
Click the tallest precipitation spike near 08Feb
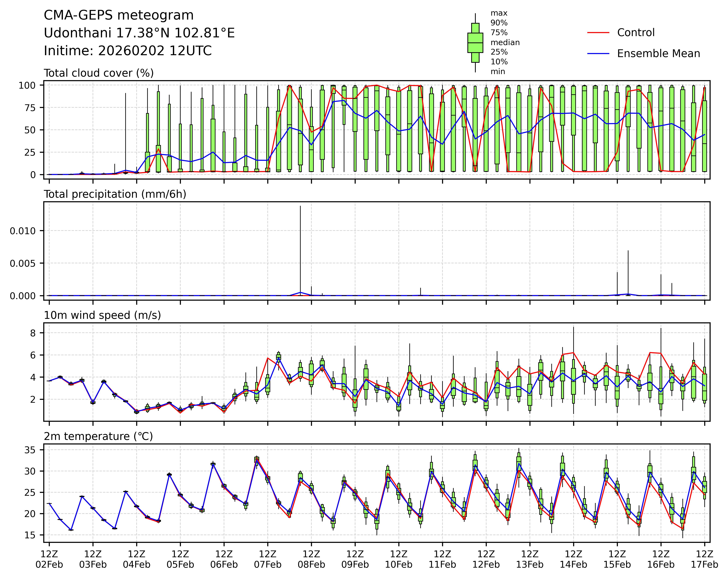click(300, 250)
